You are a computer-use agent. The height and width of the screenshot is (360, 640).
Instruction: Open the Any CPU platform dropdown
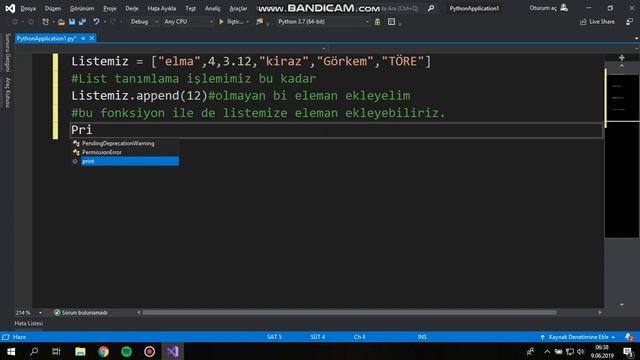click(x=188, y=22)
